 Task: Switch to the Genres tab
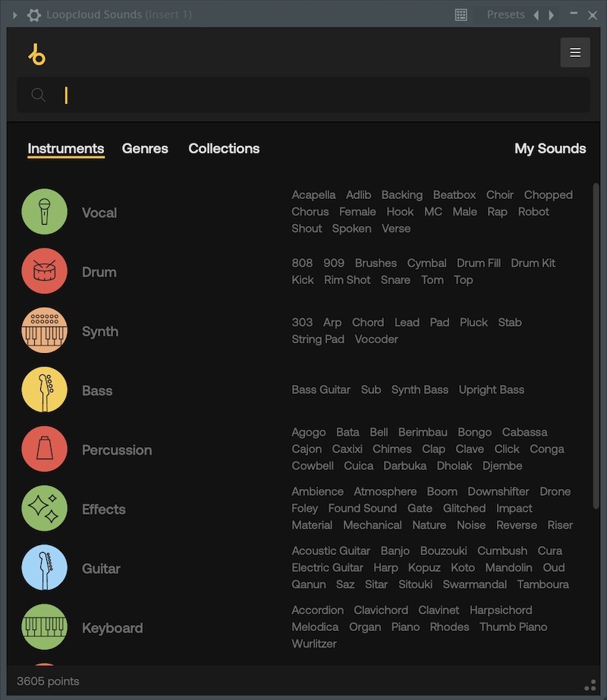[x=145, y=149]
